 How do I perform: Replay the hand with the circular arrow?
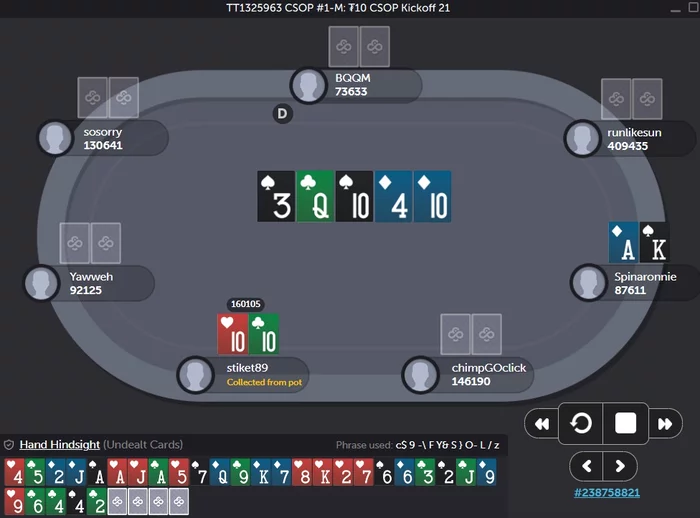(x=581, y=423)
